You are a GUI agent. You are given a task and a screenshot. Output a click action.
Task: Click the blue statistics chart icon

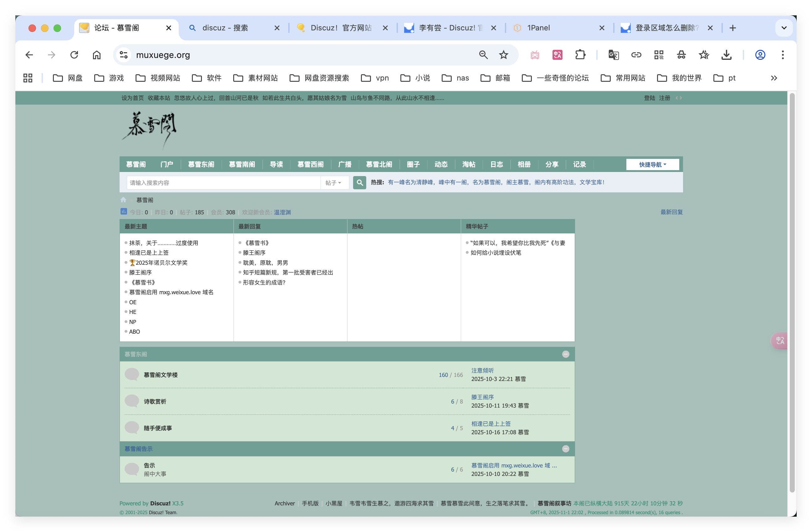point(124,212)
